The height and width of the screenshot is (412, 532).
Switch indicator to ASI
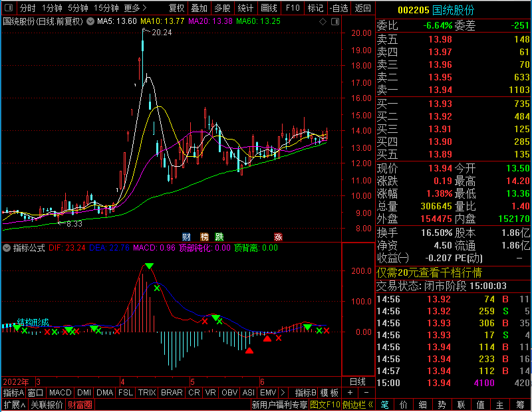click(x=248, y=393)
